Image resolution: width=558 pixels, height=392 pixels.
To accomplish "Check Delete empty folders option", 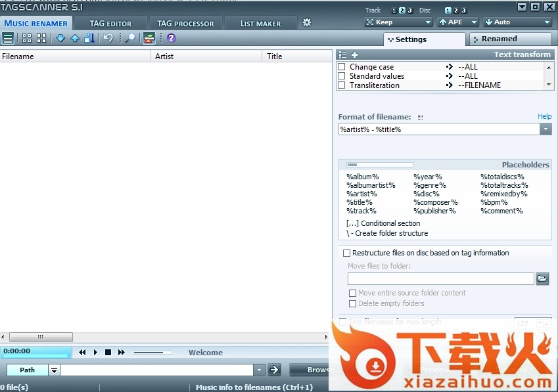I will pyautogui.click(x=353, y=304).
